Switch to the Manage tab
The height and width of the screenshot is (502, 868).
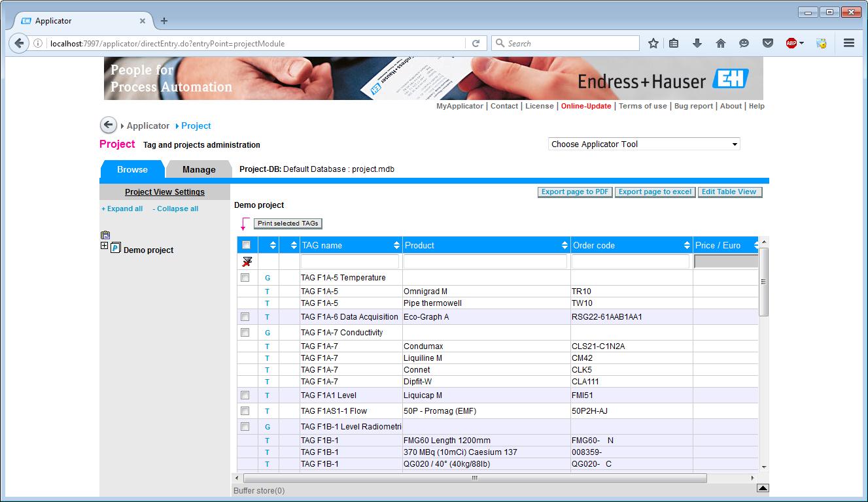pos(199,169)
